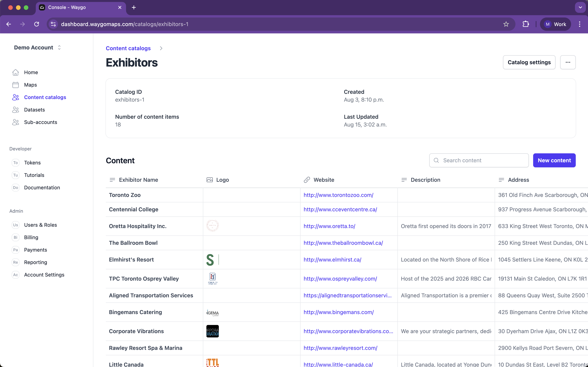The width and height of the screenshot is (588, 367).
Task: Open the Work profile menu
Action: coord(555,24)
